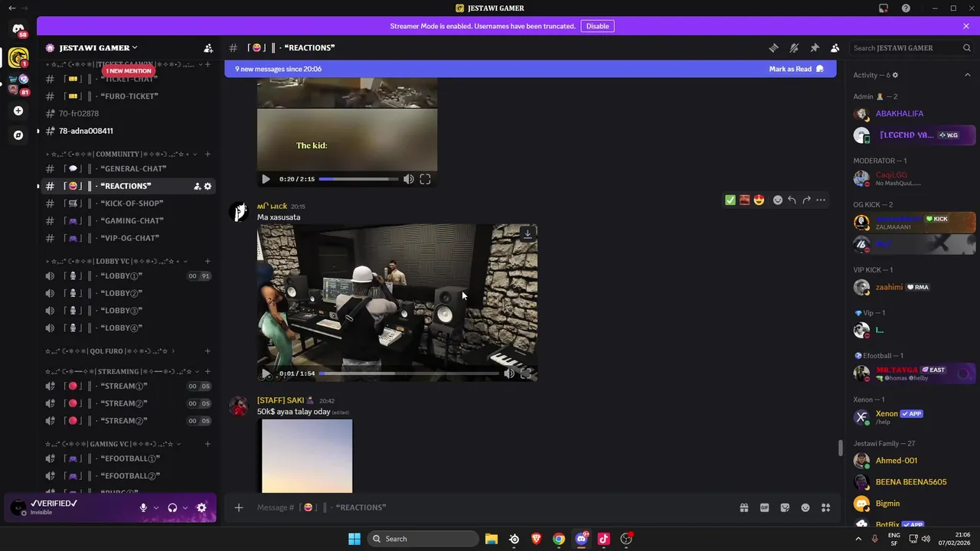980x551 pixels.
Task: Open More options on message toolbar
Action: (821, 200)
